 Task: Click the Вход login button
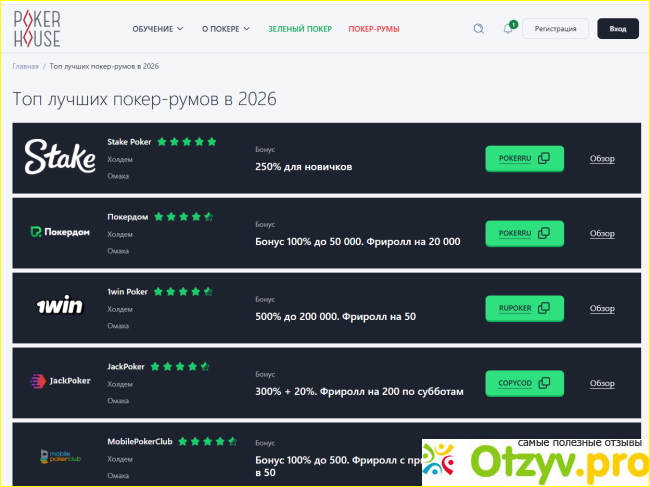pyautogui.click(x=618, y=29)
